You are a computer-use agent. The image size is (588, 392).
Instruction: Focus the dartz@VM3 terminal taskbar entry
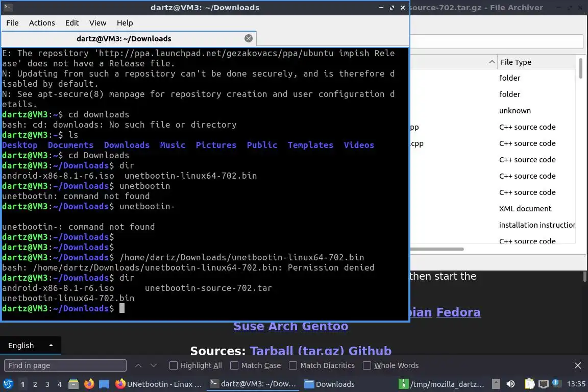coord(253,384)
